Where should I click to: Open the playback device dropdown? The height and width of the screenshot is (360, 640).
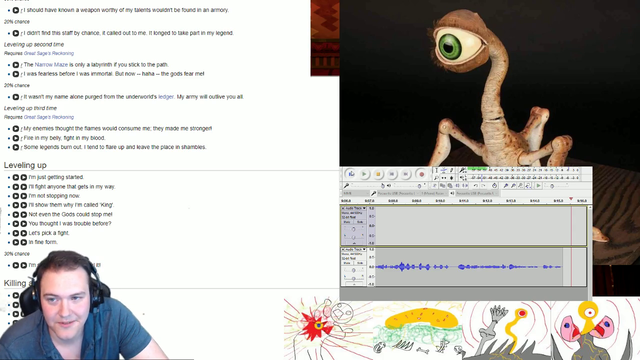[x=477, y=193]
